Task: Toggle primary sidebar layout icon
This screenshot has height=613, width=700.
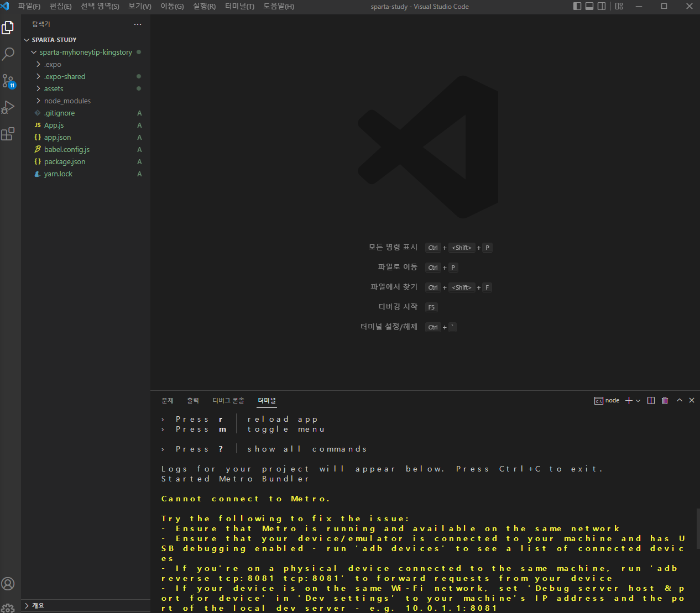Action: (577, 6)
